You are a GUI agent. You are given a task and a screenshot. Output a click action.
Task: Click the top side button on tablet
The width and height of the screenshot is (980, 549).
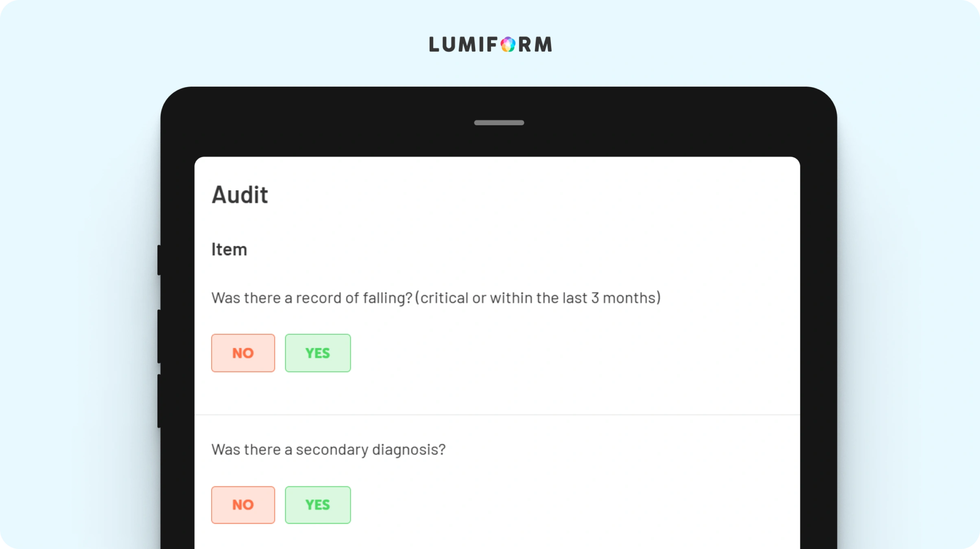pyautogui.click(x=159, y=260)
